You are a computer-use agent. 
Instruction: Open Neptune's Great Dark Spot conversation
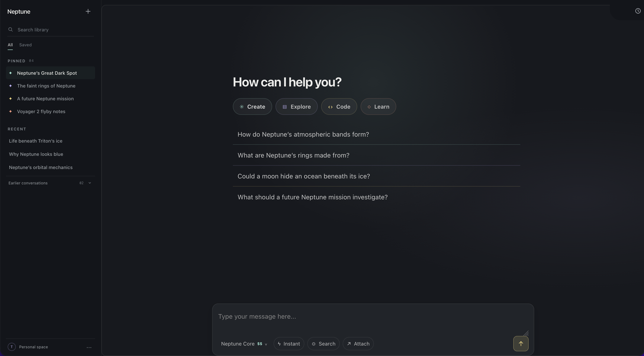click(51, 73)
